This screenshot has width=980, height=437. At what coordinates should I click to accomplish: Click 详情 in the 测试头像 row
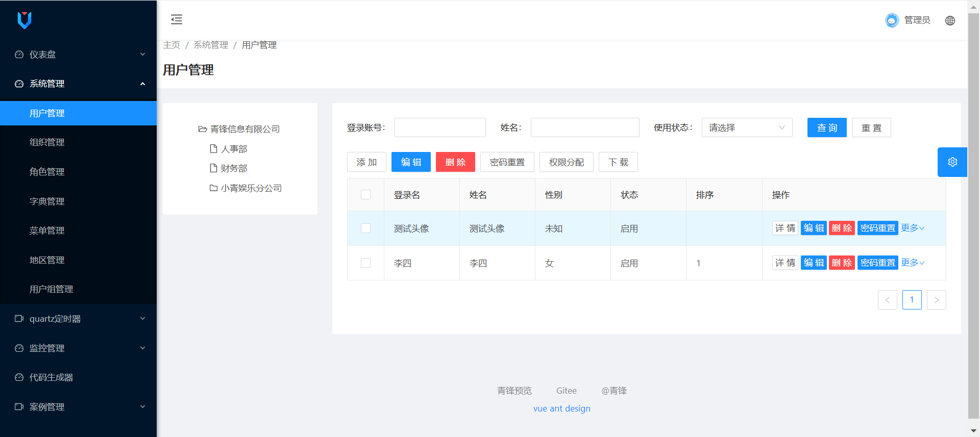pyautogui.click(x=785, y=228)
